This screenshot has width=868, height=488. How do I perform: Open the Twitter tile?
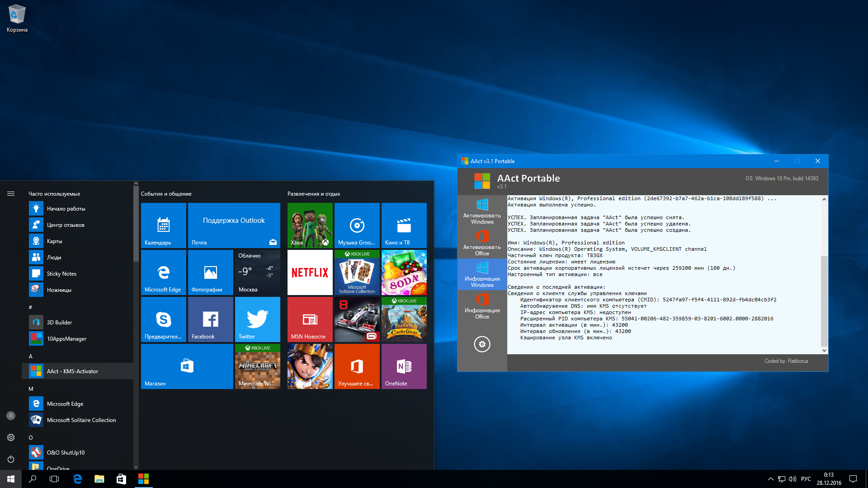(257, 319)
